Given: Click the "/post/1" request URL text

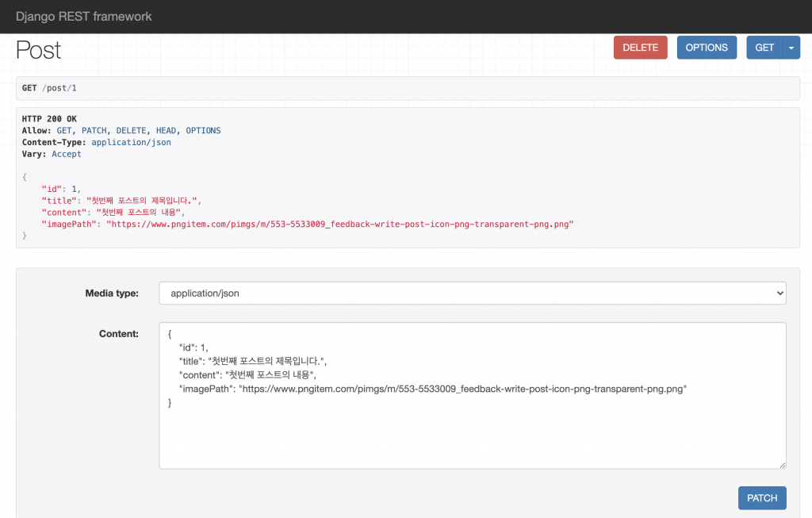Looking at the screenshot, I should [x=59, y=88].
